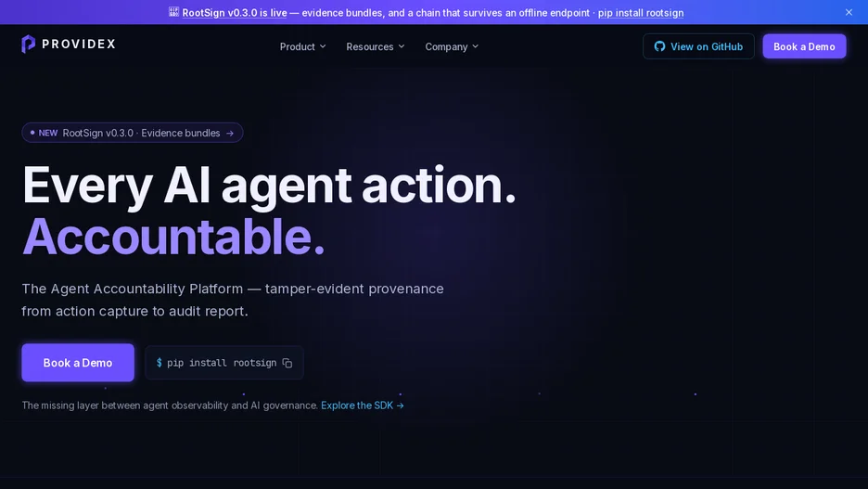The image size is (868, 489).
Task: Click the Providex logo icon
Action: tap(28, 44)
